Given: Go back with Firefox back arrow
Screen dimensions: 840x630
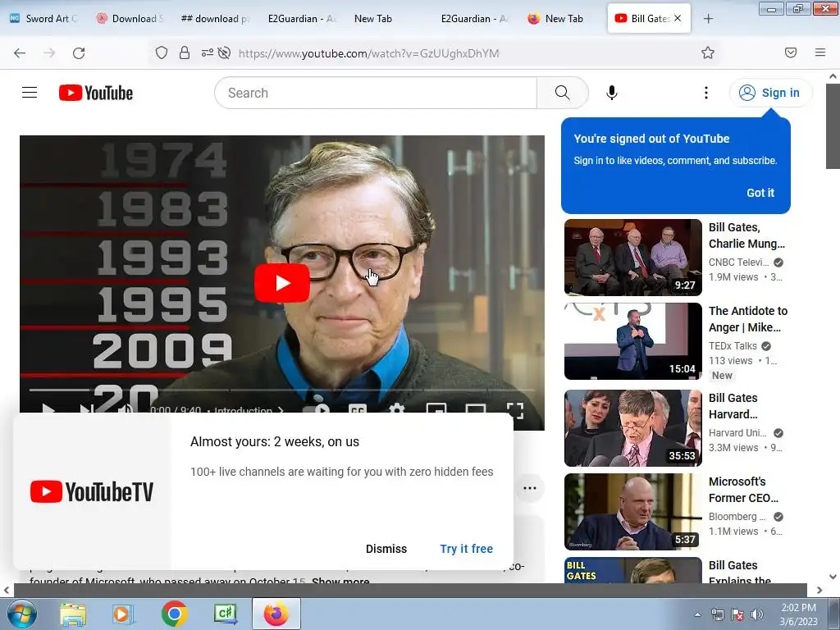Looking at the screenshot, I should click(x=20, y=53).
